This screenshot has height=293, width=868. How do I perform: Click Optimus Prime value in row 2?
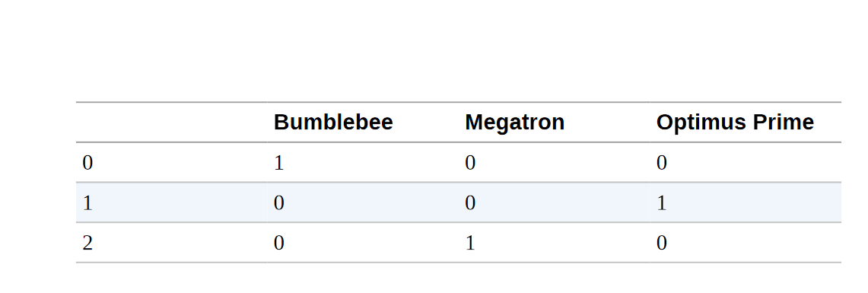pos(662,243)
